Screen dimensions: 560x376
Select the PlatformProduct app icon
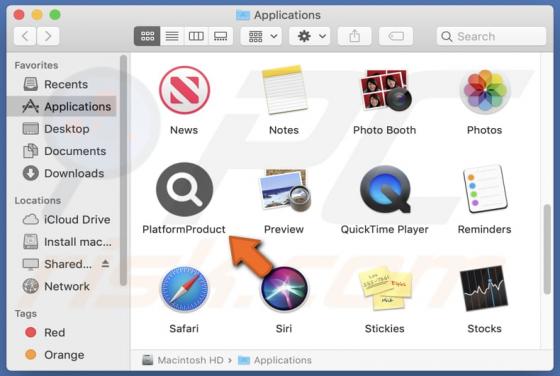[184, 189]
